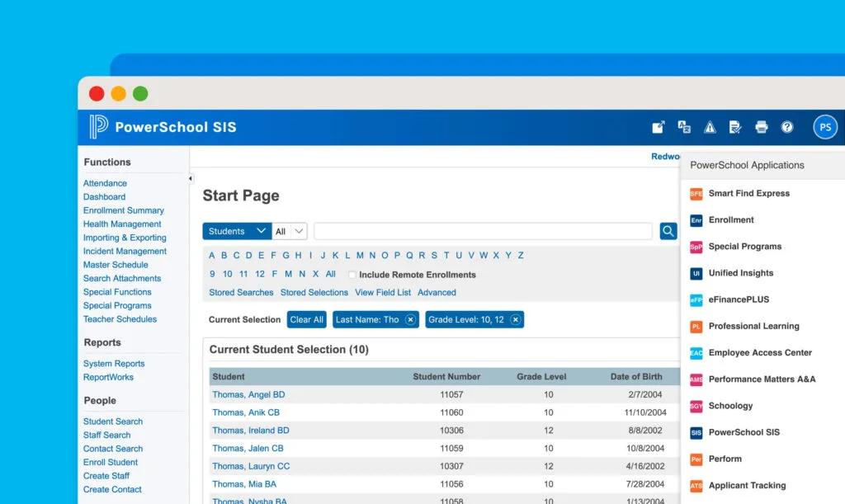Open Stored Searches link
845x504 pixels.
[x=241, y=292]
